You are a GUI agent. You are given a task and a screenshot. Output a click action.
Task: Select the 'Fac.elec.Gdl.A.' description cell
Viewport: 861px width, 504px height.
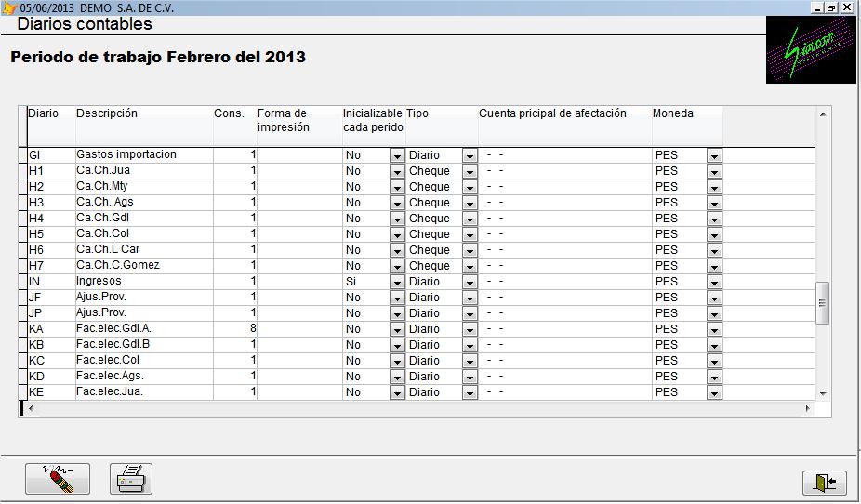click(x=144, y=329)
